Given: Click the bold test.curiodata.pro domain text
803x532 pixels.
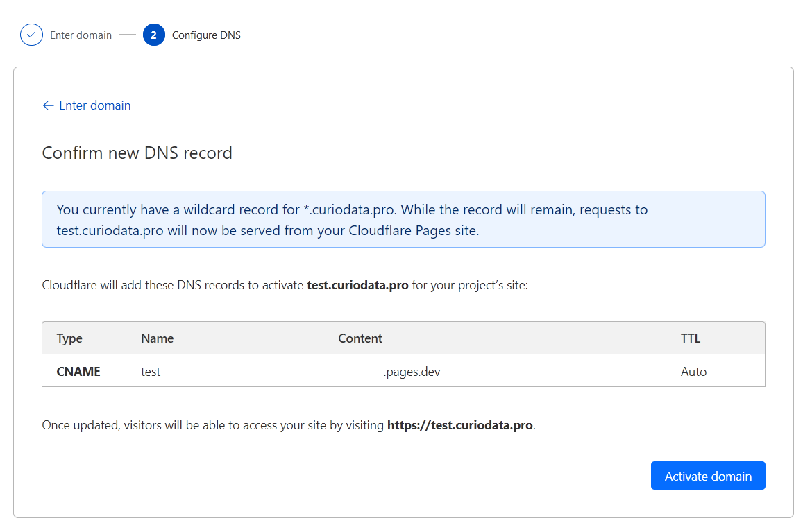Looking at the screenshot, I should 357,285.
